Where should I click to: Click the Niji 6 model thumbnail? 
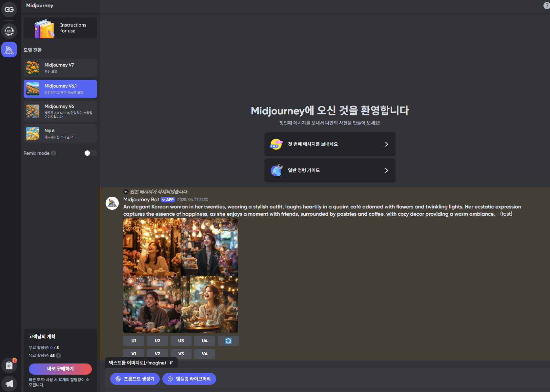tap(33, 133)
